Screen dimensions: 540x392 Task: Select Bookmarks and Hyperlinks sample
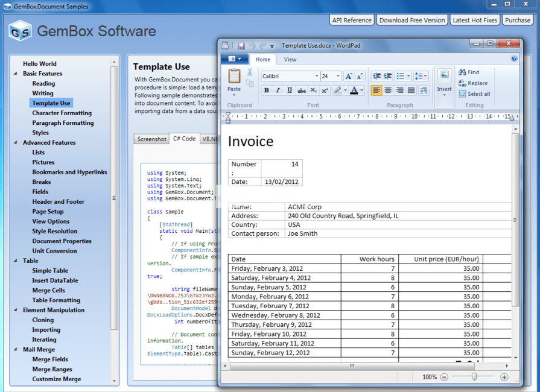click(x=69, y=172)
